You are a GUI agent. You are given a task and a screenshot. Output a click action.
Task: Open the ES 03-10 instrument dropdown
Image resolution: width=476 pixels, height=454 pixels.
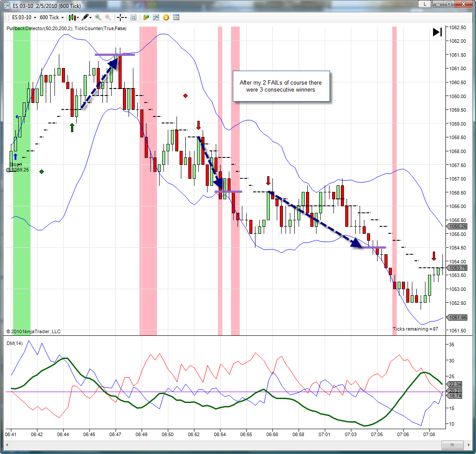[24, 17]
